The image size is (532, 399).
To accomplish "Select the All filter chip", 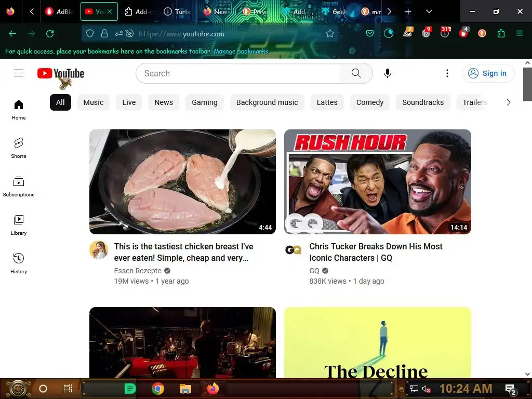I will click(x=60, y=102).
